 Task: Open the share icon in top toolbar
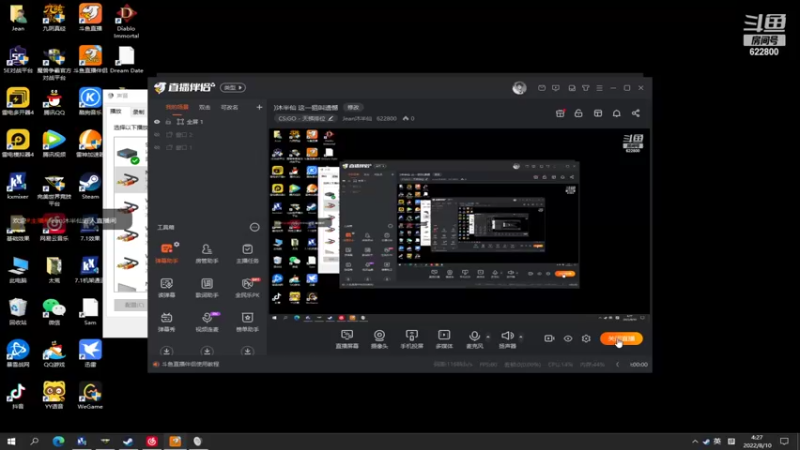click(x=636, y=113)
